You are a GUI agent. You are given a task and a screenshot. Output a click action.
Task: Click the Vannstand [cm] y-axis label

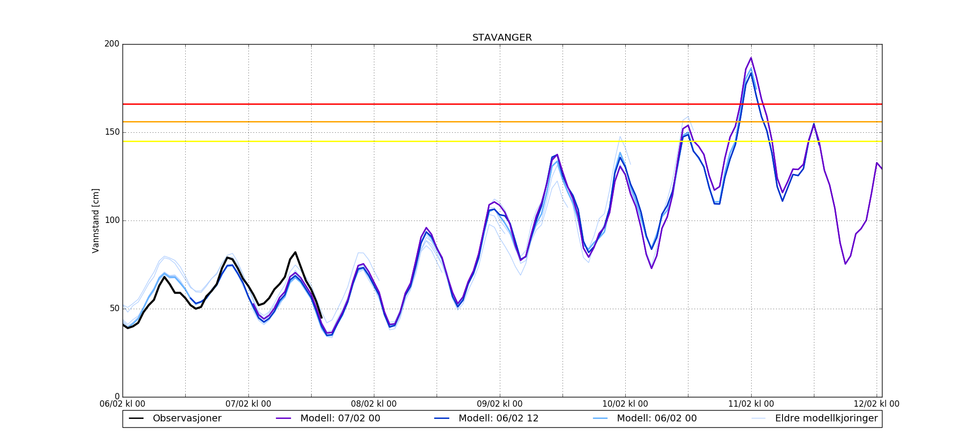pos(96,220)
